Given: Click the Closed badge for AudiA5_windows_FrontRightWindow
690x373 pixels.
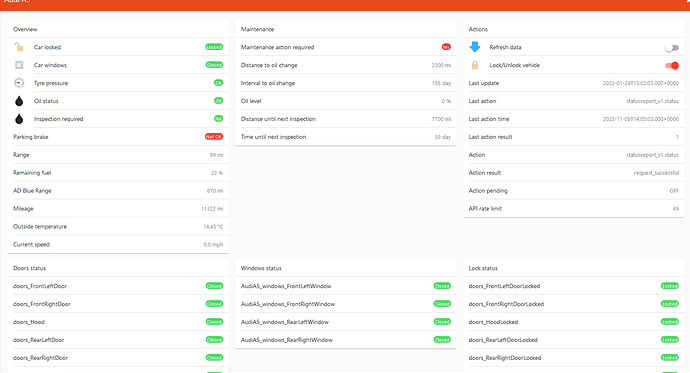Looking at the screenshot, I should tap(442, 304).
